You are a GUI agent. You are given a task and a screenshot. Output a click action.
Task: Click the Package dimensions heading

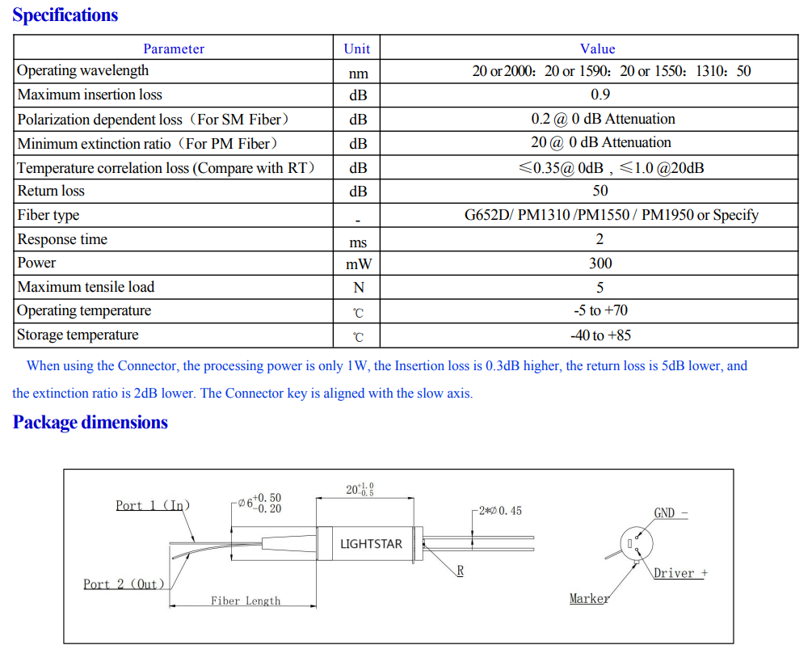(90, 423)
